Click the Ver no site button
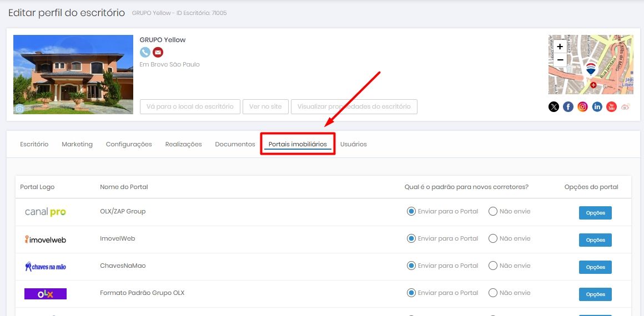This screenshot has width=644, height=316. click(x=266, y=106)
